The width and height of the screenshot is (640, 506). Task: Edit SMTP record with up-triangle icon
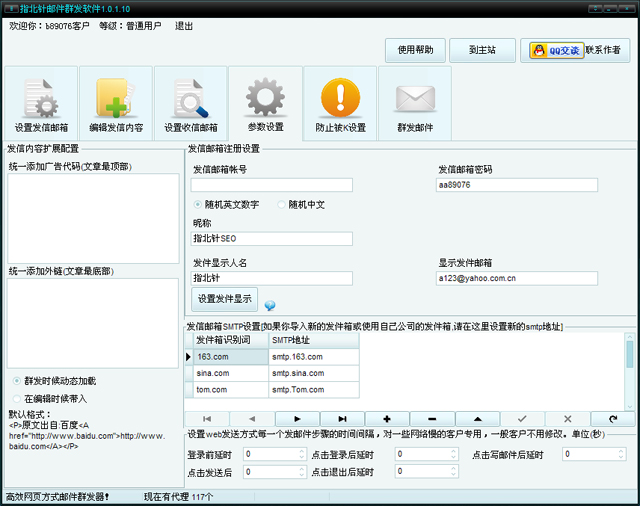point(478,419)
